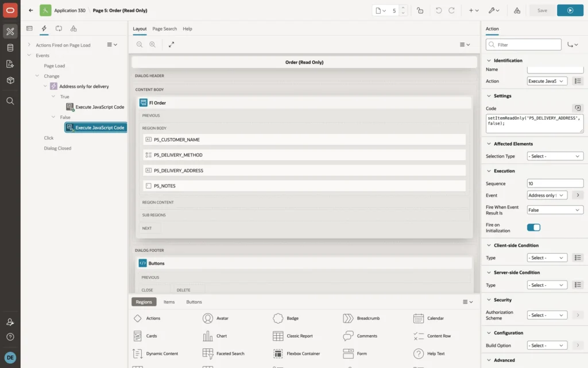The width and height of the screenshot is (588, 368).
Task: Click the Sequence input field
Action: [x=555, y=183]
